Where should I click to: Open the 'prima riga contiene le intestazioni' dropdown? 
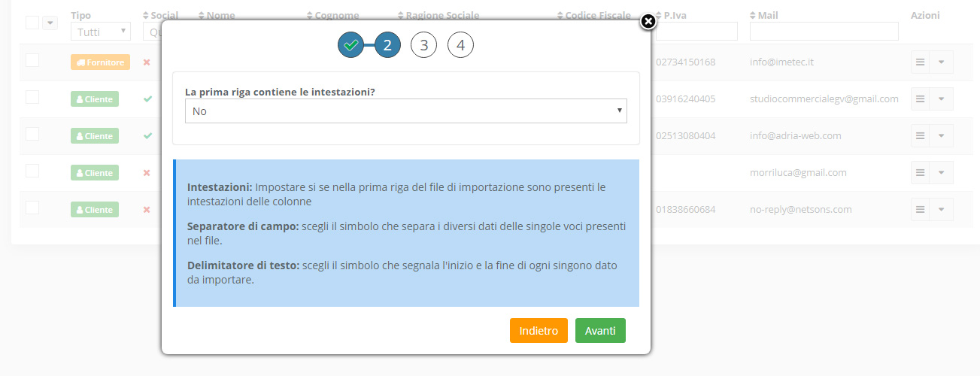(x=406, y=111)
